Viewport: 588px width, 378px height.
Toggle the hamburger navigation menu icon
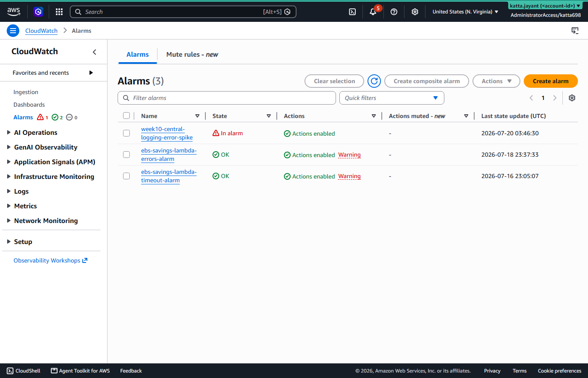coord(13,31)
